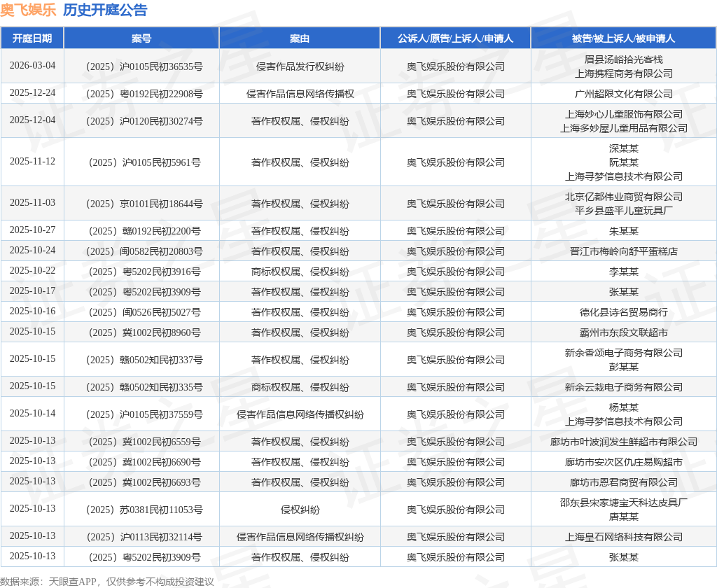Click defendant 彭某某

624,367
